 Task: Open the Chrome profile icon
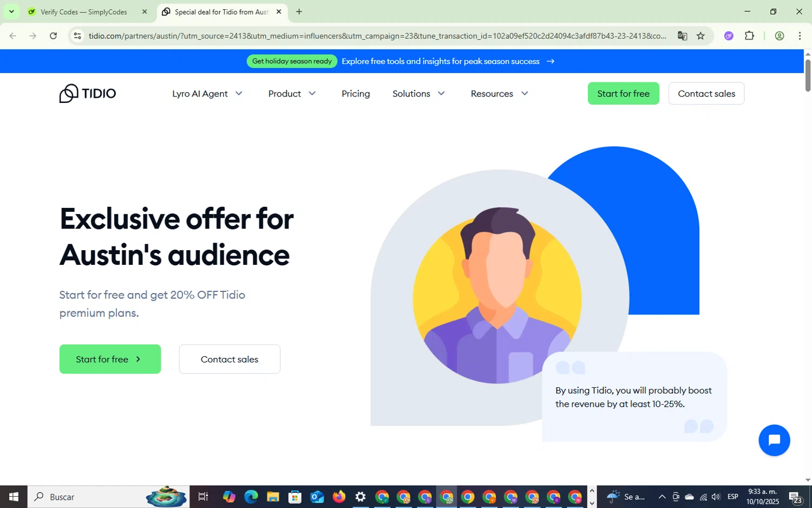coord(780,36)
